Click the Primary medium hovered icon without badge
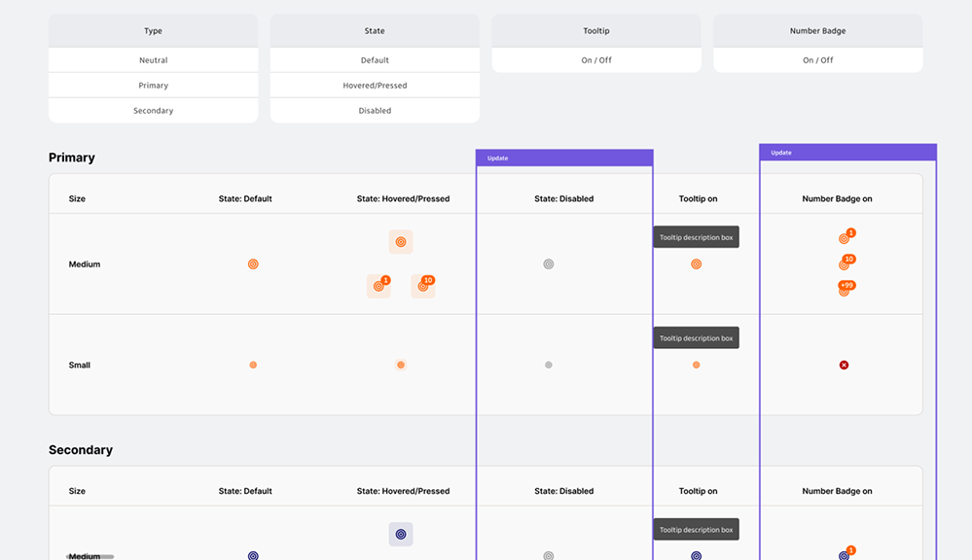Screen dimensions: 972x560 (400, 242)
